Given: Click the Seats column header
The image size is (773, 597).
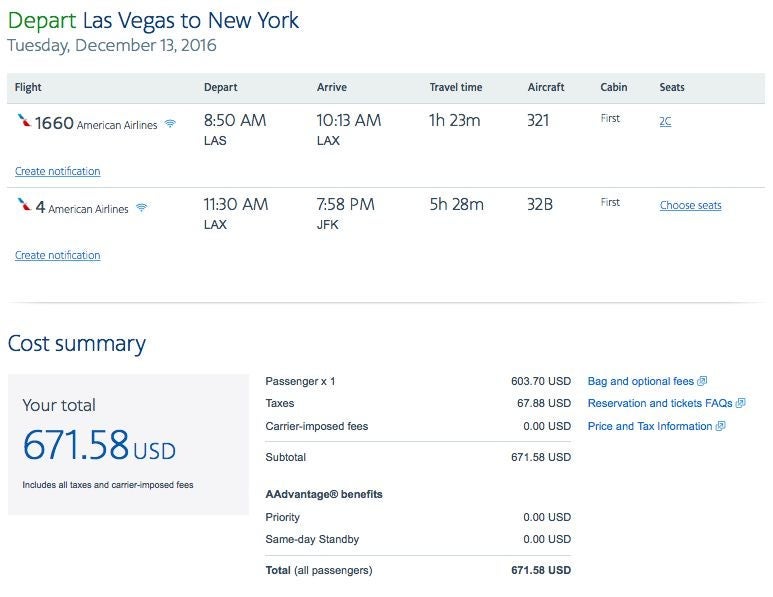Looking at the screenshot, I should tap(672, 87).
